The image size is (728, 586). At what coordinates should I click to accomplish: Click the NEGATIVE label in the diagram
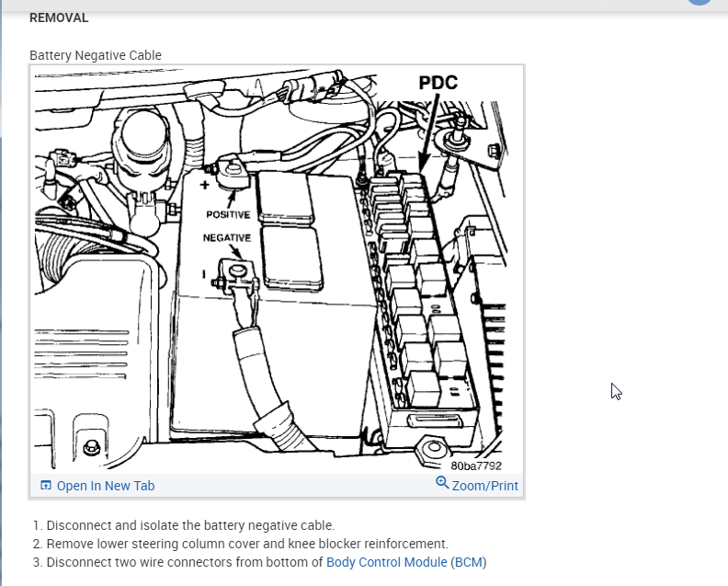coord(226,238)
